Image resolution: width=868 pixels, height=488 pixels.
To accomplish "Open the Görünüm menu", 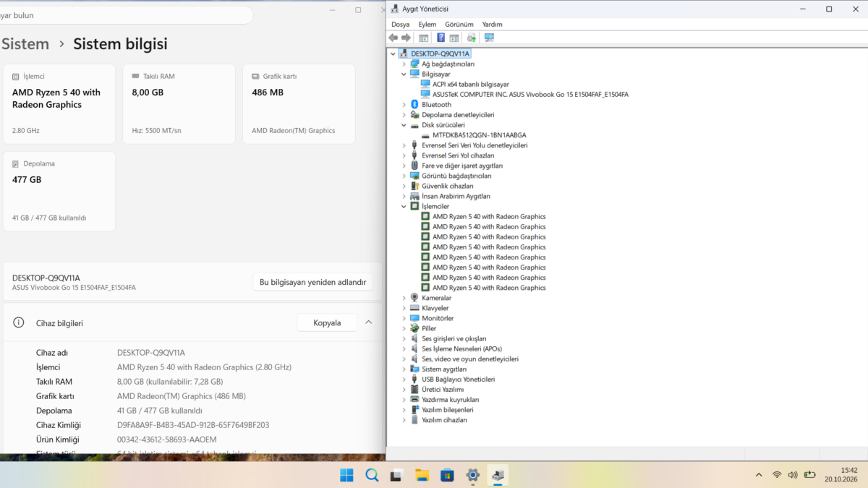I will click(x=459, y=25).
